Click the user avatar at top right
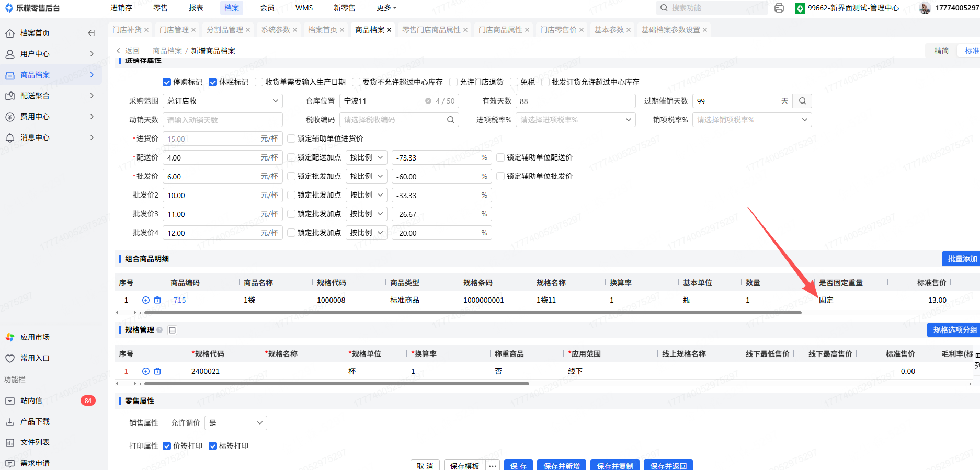Image resolution: width=980 pixels, height=470 pixels. (925, 8)
